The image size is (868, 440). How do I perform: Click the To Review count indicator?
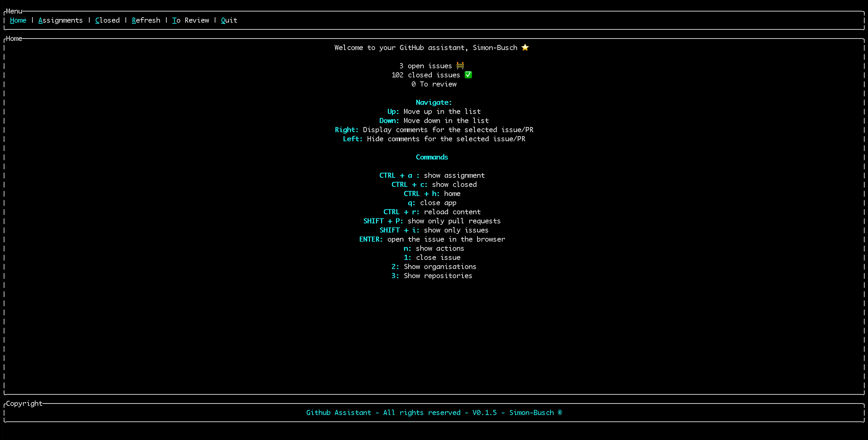pos(433,83)
